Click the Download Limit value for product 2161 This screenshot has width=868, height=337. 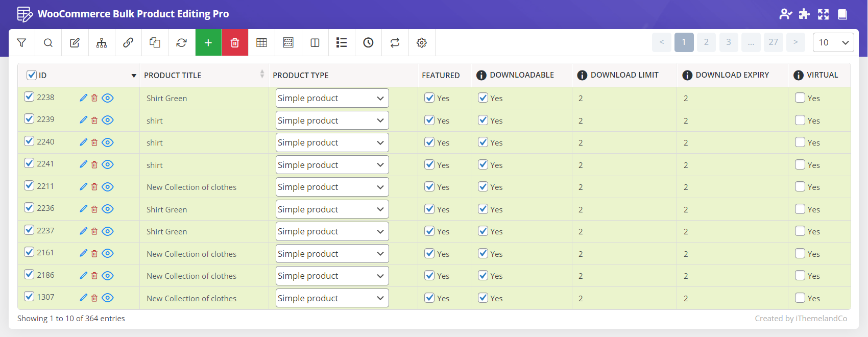point(581,254)
